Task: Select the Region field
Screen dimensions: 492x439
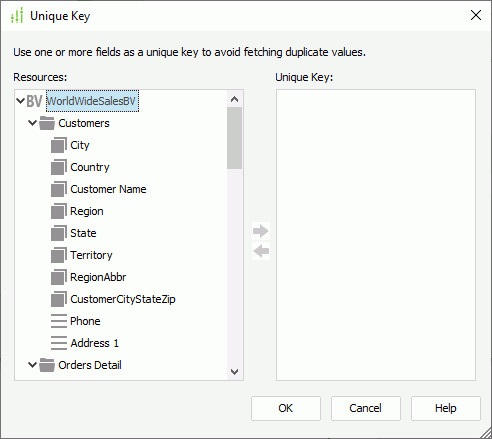Action: point(87,211)
